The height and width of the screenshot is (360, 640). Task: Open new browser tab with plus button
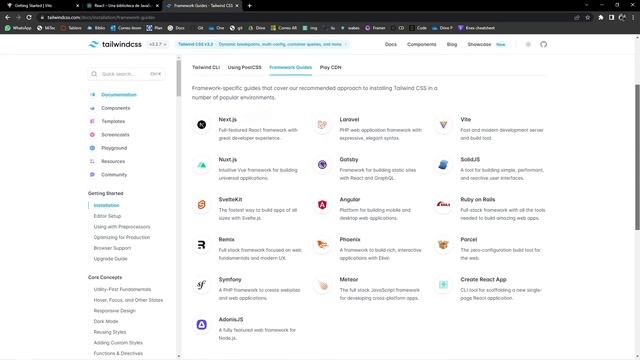tap(249, 6)
